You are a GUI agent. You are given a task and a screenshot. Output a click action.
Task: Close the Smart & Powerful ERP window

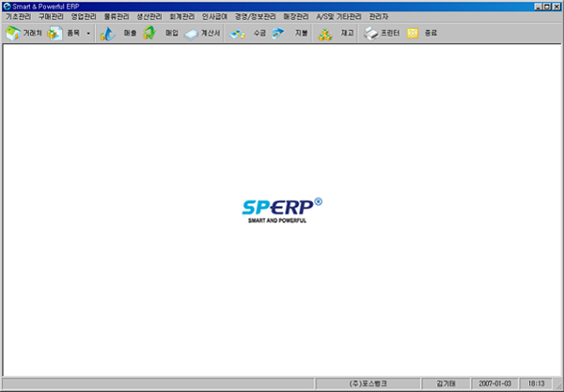556,7
